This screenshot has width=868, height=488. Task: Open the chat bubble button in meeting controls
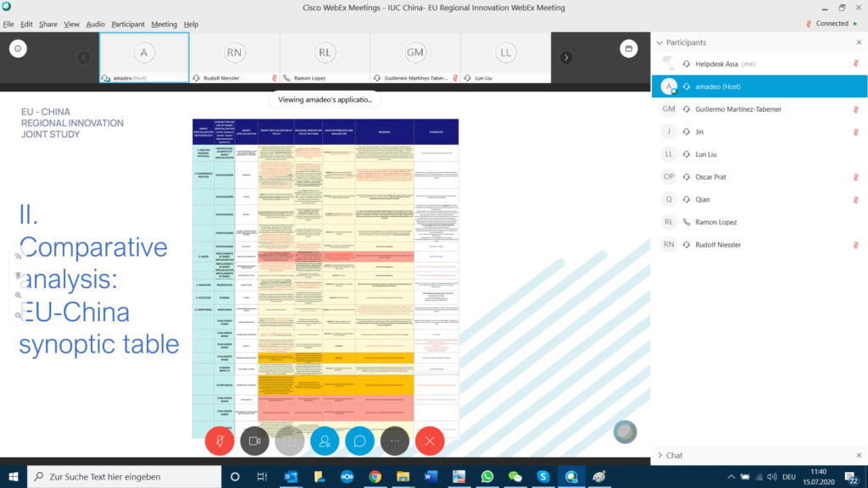coord(359,441)
